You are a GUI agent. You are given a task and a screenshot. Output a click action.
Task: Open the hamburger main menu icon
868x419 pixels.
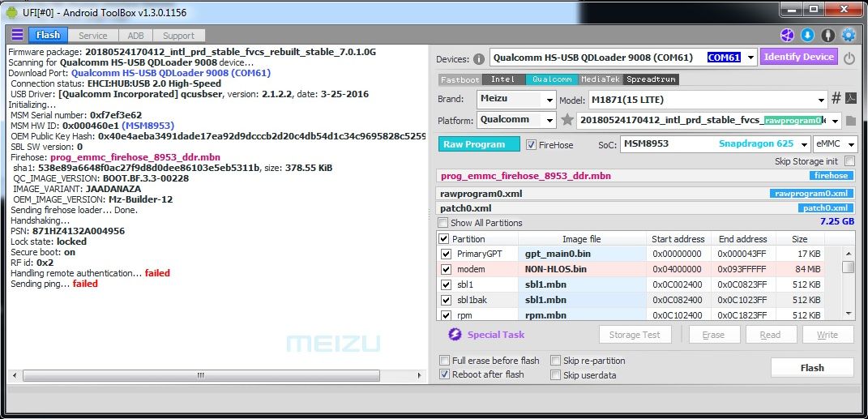click(x=17, y=35)
